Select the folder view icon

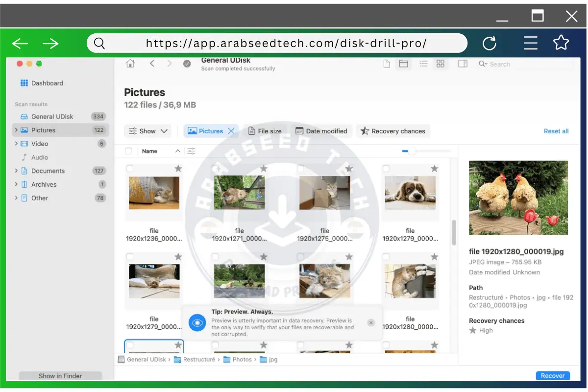click(x=403, y=64)
